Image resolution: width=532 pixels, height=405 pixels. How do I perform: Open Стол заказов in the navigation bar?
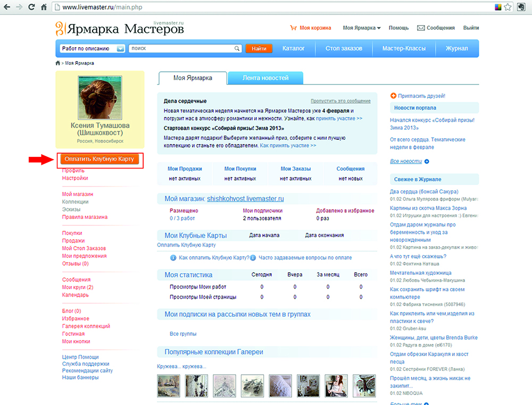(344, 48)
